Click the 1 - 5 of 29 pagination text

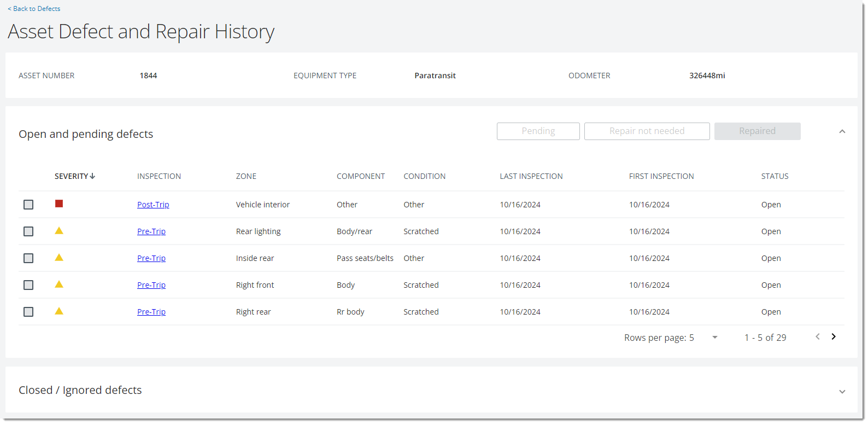[x=765, y=338]
